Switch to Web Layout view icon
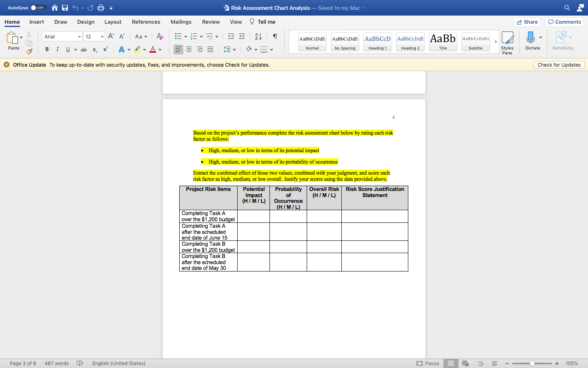Image resolution: width=588 pixels, height=368 pixels. (465, 363)
